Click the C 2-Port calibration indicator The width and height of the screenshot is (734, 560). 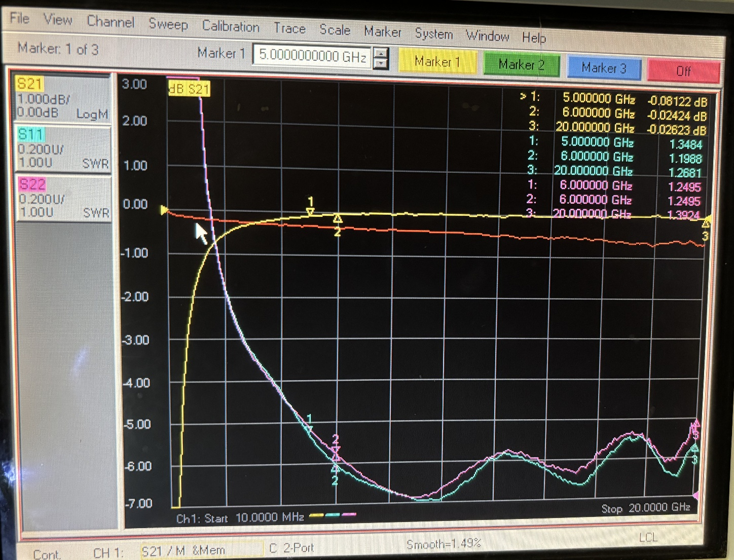[x=291, y=548]
